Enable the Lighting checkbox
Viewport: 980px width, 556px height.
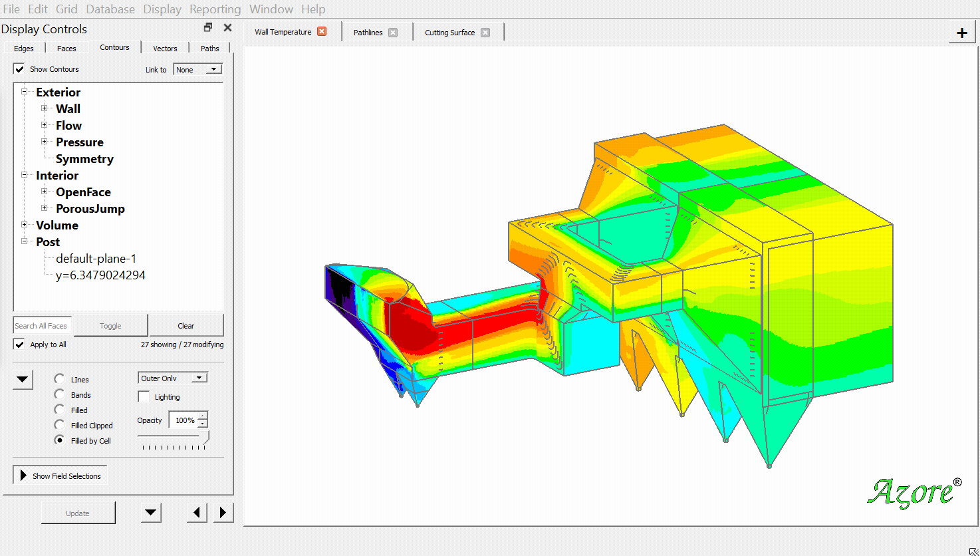(144, 397)
